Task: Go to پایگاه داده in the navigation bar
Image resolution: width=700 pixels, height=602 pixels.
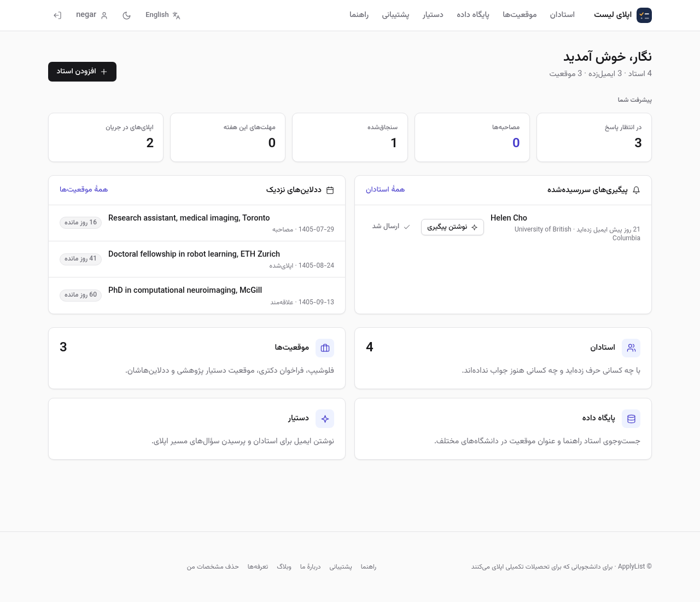Action: 473,15
